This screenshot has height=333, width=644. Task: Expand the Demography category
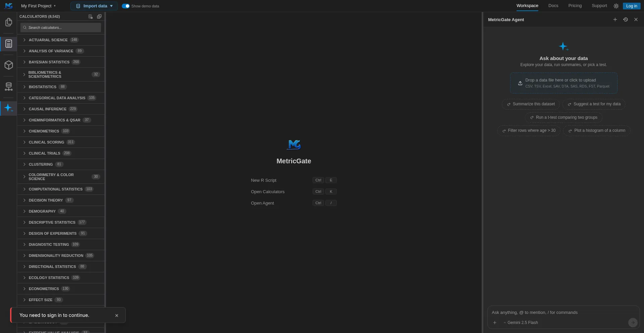[61, 211]
